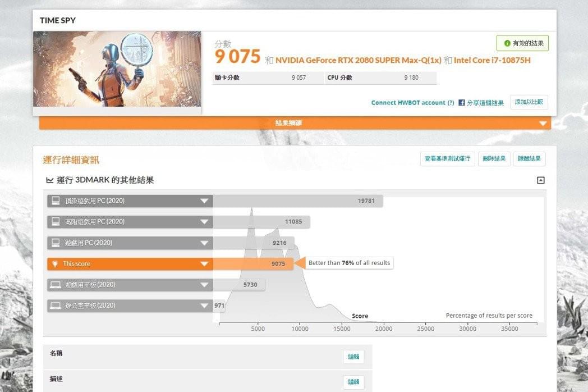This screenshot has height=392, width=588.
Task: Click the 編輯 edit button for 名稱
Action: 353,356
